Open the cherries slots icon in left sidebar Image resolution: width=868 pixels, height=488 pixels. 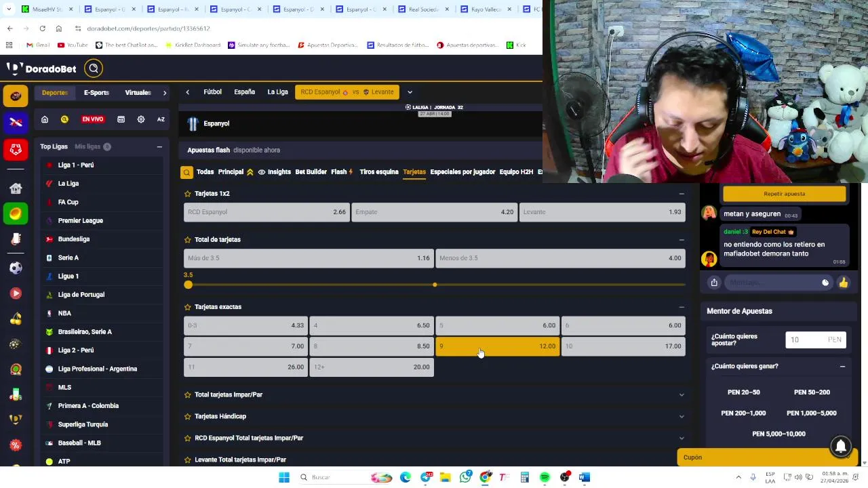[x=16, y=319]
